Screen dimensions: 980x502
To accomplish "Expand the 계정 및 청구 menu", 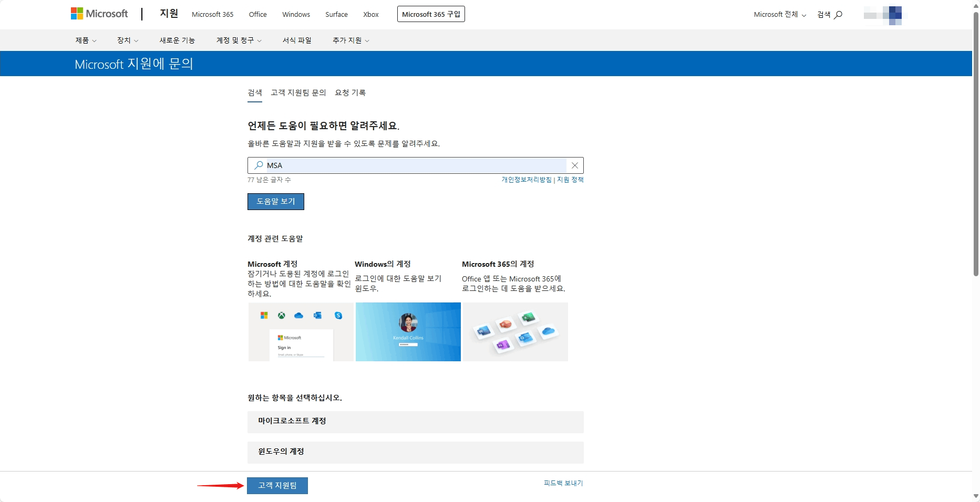I will (x=239, y=40).
